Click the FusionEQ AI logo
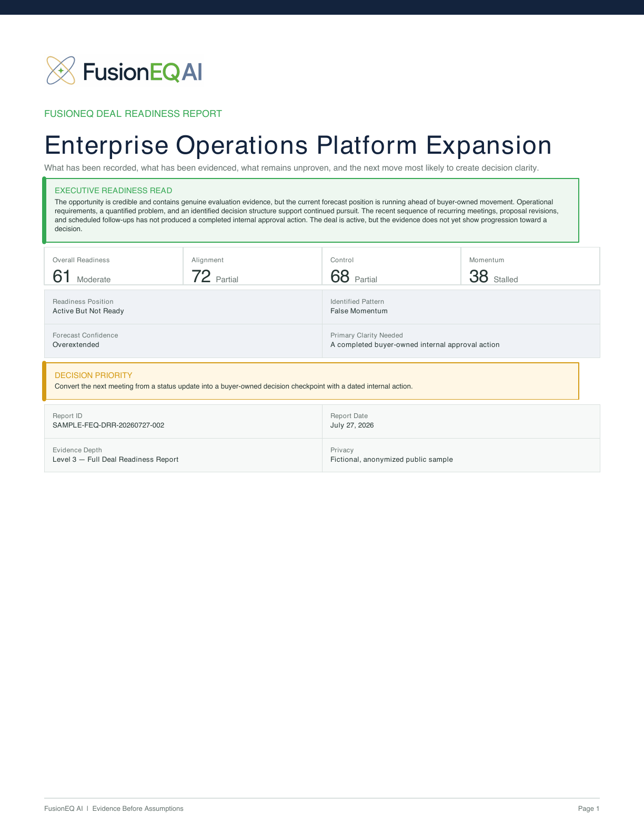This screenshot has height=834, width=644. 124,71
